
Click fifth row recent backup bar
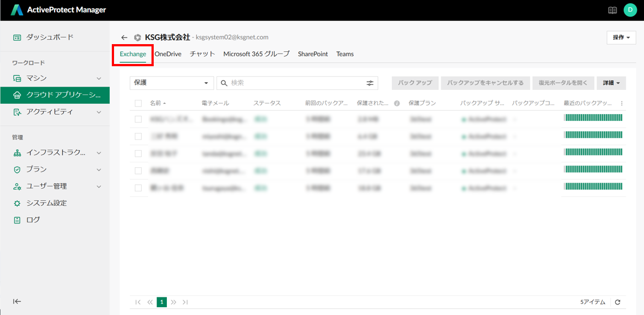pos(594,186)
